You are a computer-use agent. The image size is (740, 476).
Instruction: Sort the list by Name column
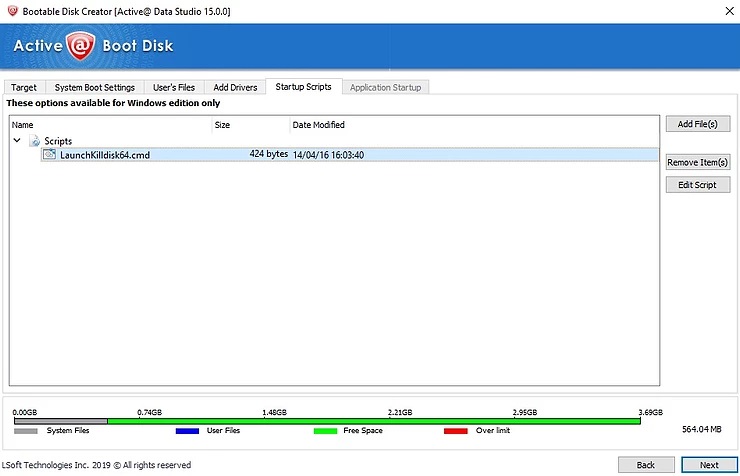pos(110,125)
